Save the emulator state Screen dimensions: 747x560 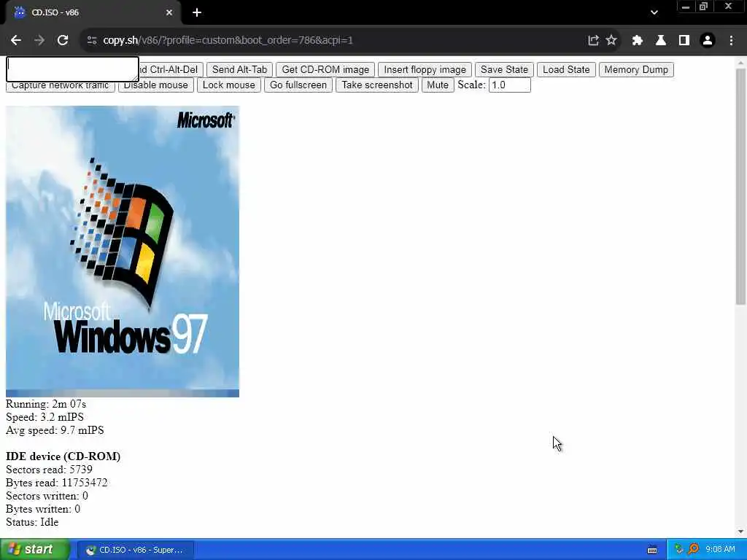tap(505, 69)
